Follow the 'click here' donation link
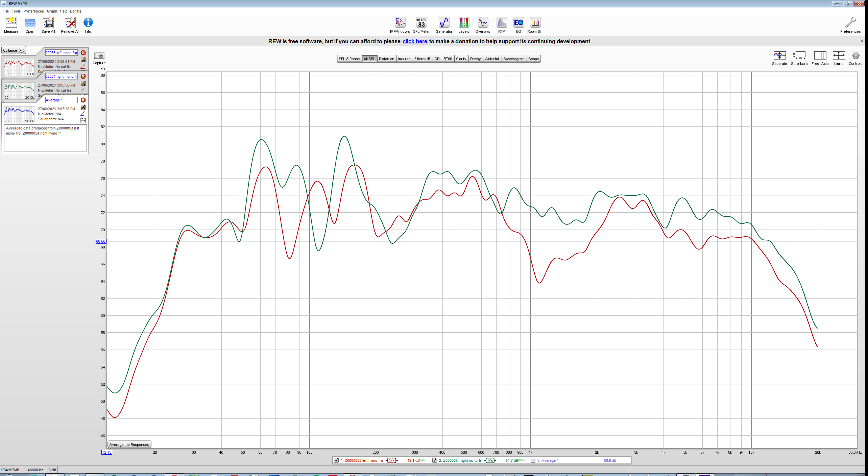Viewport: 868px width, 476px height. coord(415,41)
